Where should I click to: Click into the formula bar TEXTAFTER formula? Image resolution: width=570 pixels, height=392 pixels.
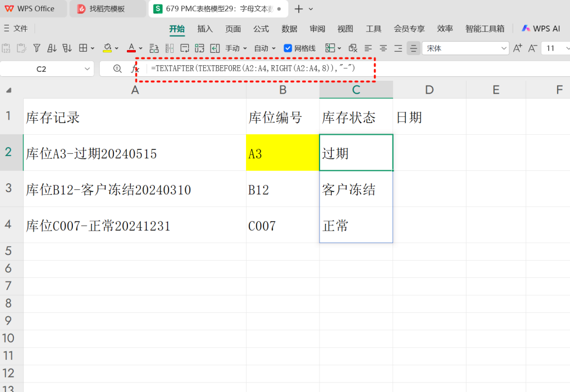click(253, 68)
